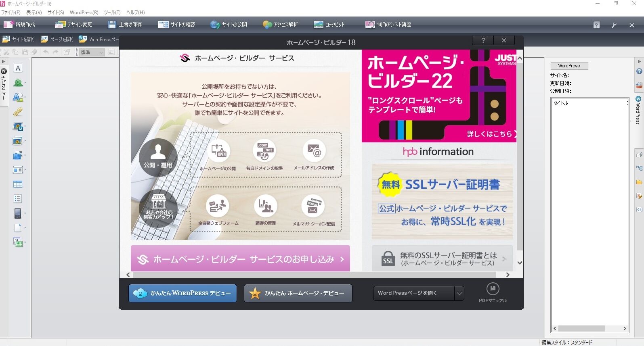Expand the WordPressページを開く dropdown arrow
The width and height of the screenshot is (644, 346).
pyautogui.click(x=459, y=293)
